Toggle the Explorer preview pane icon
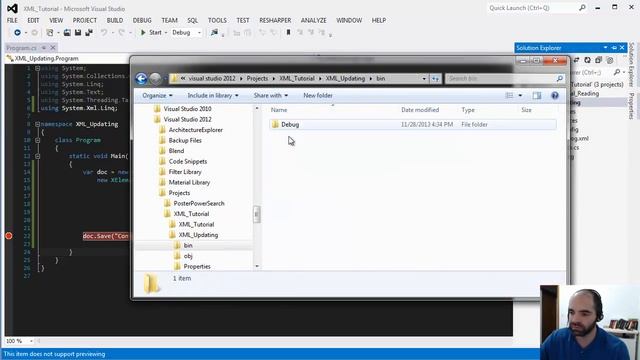This screenshot has width=640, height=360. pyautogui.click(x=537, y=96)
